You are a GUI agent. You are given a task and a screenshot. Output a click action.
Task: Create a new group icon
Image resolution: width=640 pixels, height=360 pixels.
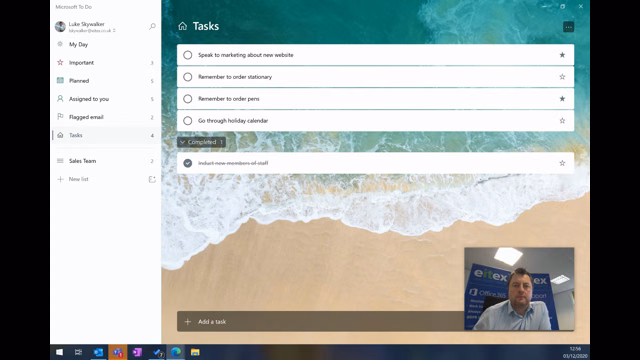[152, 179]
